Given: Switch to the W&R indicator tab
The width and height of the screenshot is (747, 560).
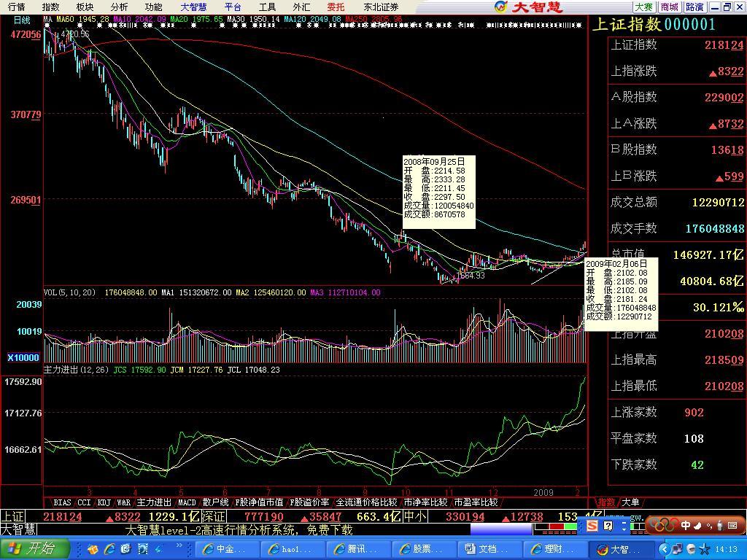Looking at the screenshot, I should [123, 502].
